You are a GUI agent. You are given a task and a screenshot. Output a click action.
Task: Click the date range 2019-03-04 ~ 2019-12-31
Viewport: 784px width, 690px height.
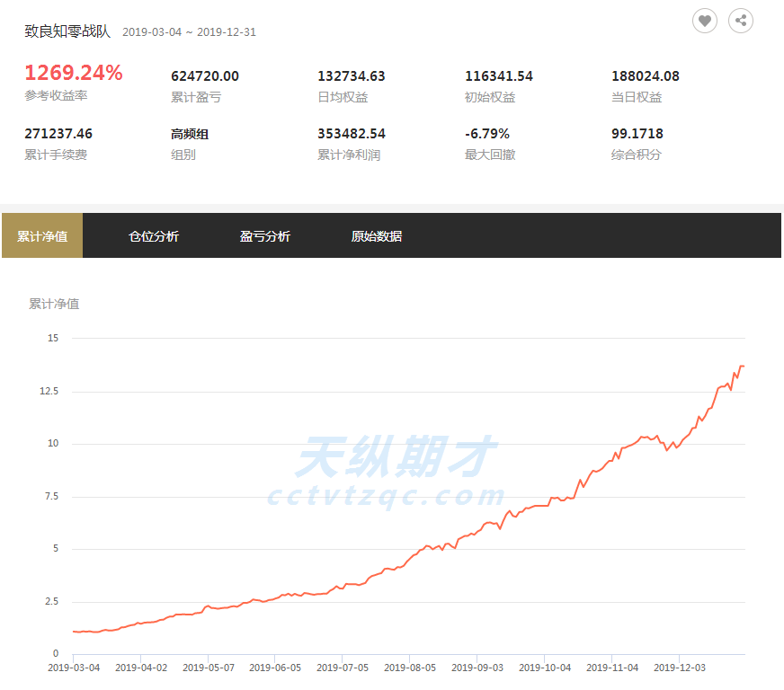click(189, 32)
